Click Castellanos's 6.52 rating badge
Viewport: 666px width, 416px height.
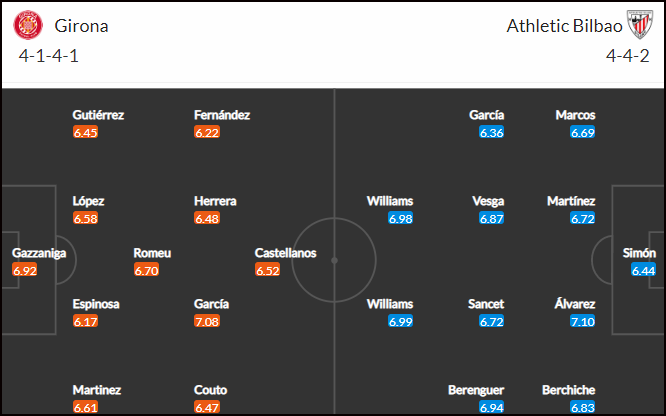[x=268, y=270]
